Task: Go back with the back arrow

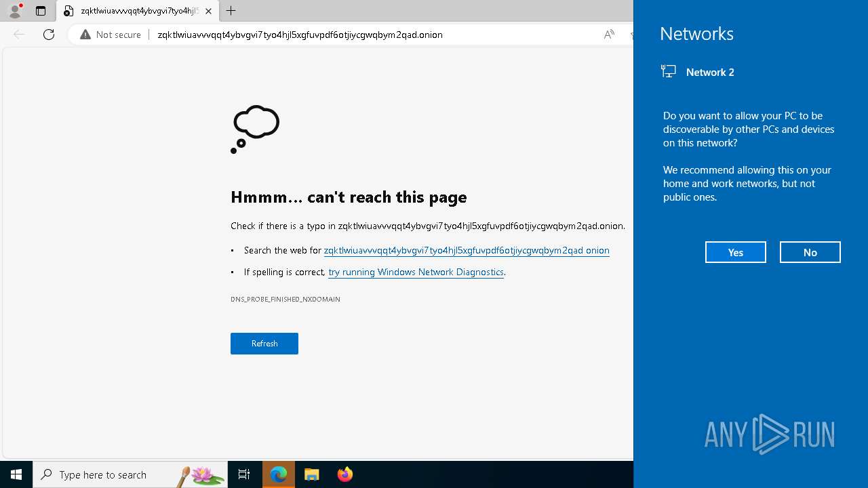Action: (19, 35)
